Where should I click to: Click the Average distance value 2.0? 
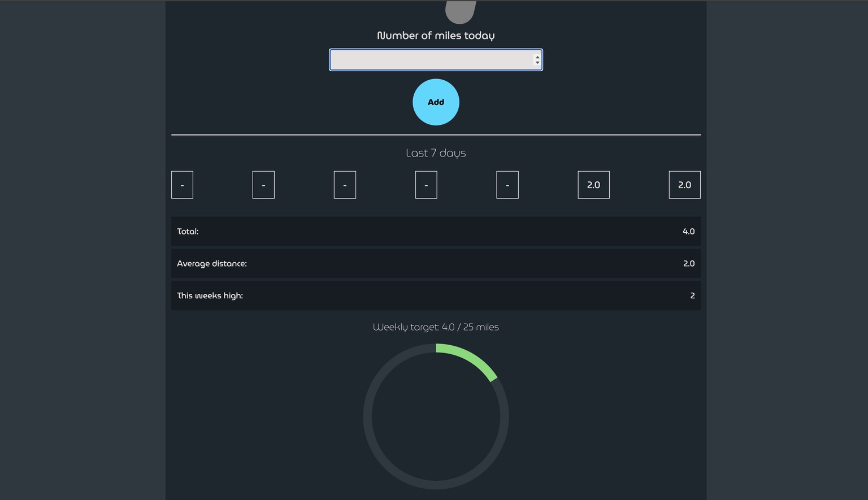[688, 264]
